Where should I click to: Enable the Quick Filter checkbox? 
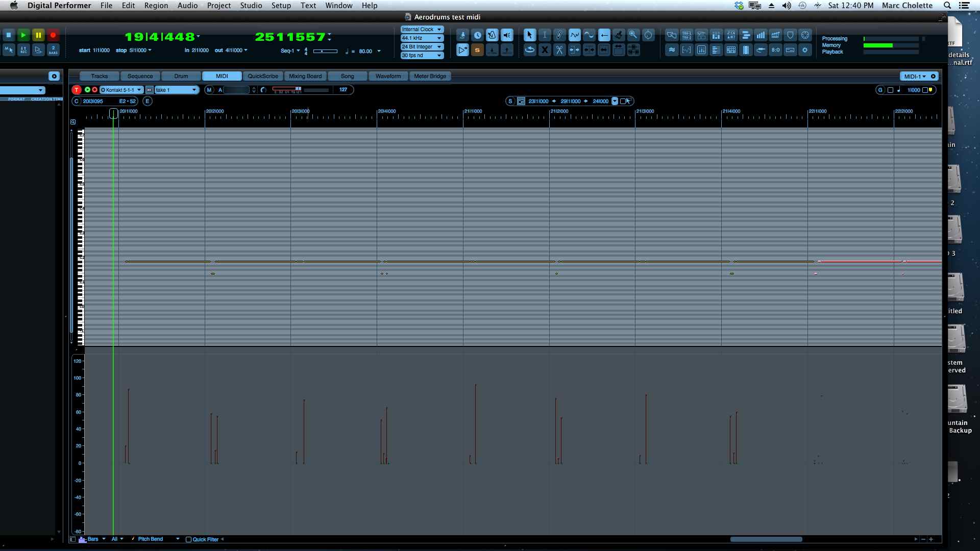188,539
